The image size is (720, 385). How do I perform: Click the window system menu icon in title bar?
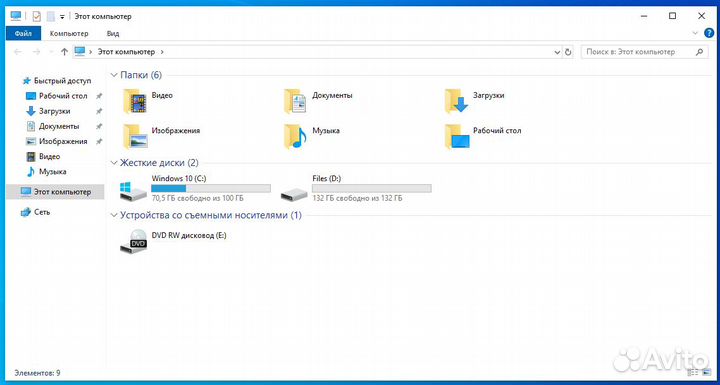(x=16, y=17)
